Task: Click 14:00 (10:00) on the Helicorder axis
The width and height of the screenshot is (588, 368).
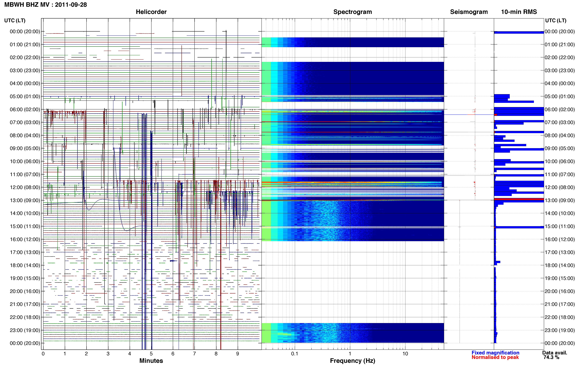Action: [25, 213]
